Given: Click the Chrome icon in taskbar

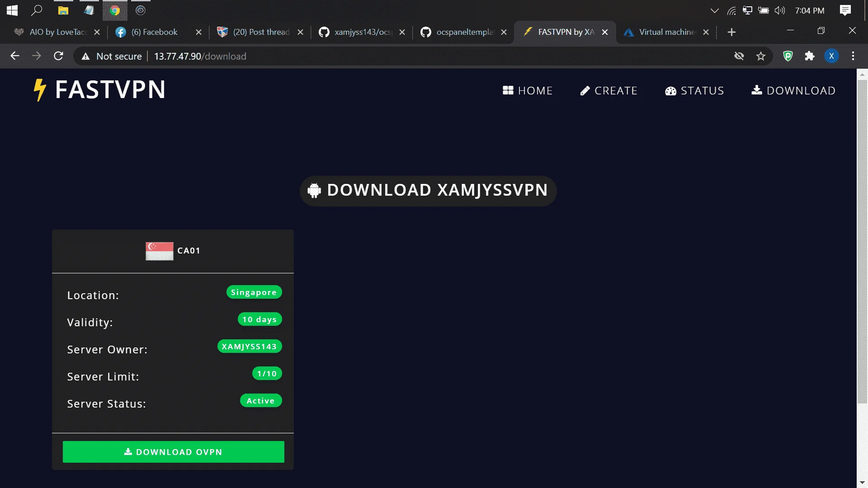Looking at the screenshot, I should [x=115, y=10].
